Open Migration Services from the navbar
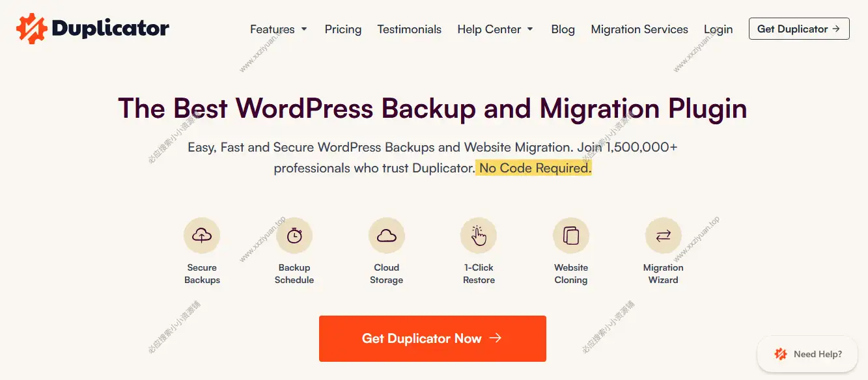 tap(639, 29)
